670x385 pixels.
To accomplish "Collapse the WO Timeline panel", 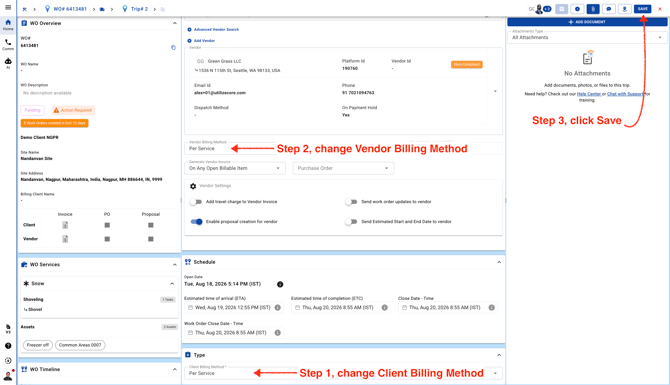I will pos(175,369).
